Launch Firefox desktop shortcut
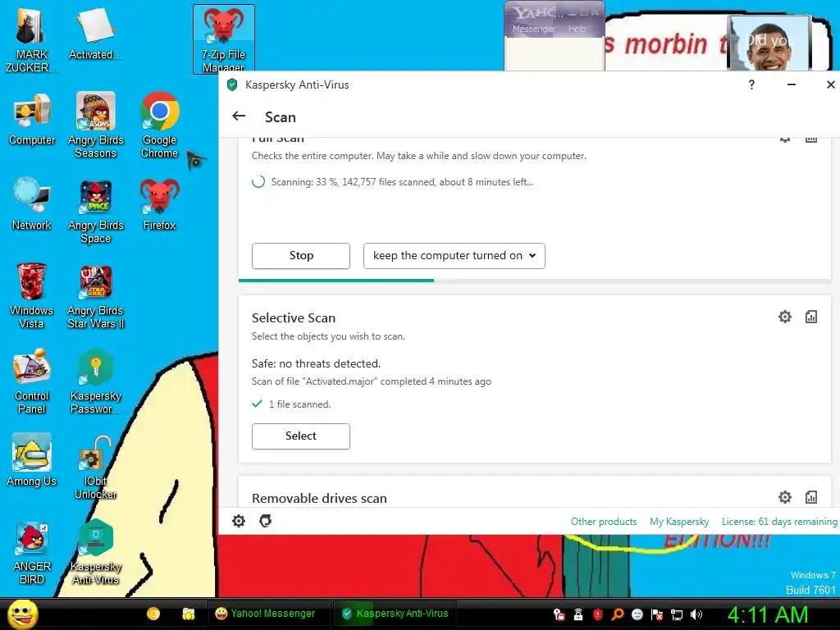This screenshot has height=630, width=840. pos(160,204)
